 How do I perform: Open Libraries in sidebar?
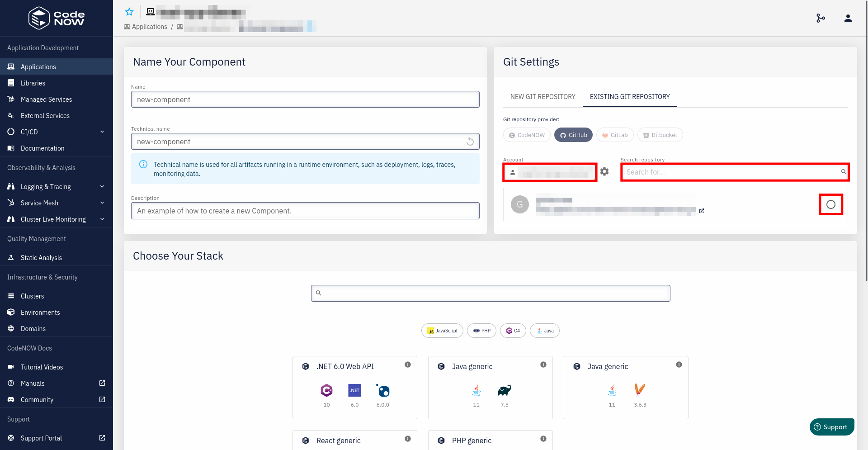tap(57, 83)
